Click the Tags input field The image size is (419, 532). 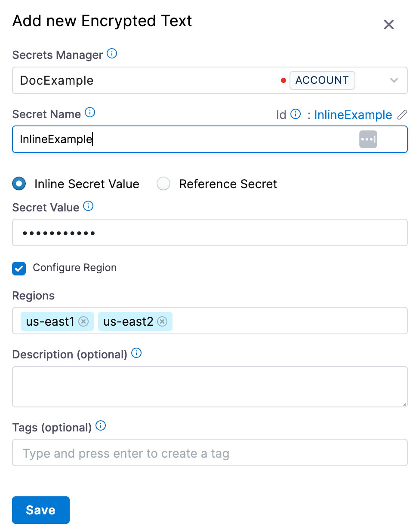[x=210, y=453]
